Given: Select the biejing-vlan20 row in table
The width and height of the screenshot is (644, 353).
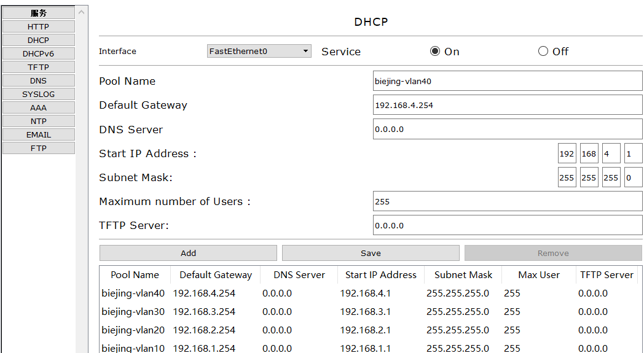Looking at the screenshot, I should click(x=133, y=330).
